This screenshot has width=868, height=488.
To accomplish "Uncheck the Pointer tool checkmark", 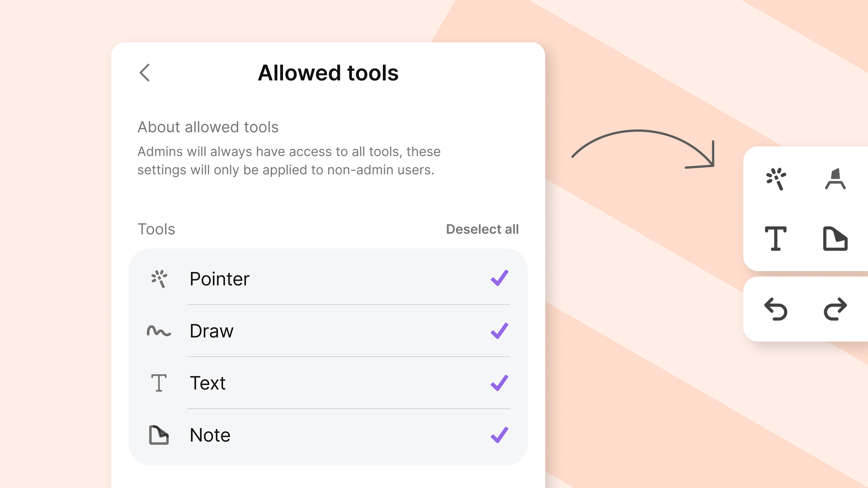I will (x=500, y=279).
